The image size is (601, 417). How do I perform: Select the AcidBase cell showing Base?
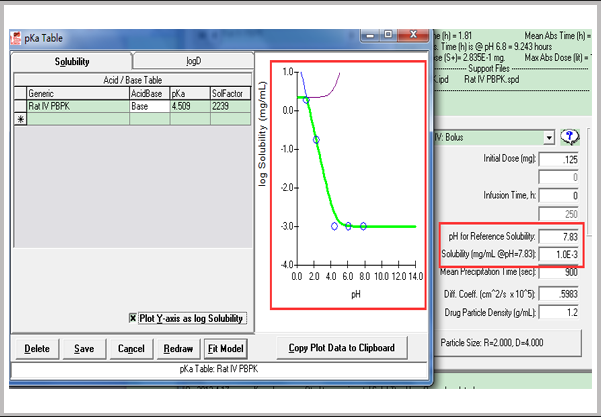[147, 106]
